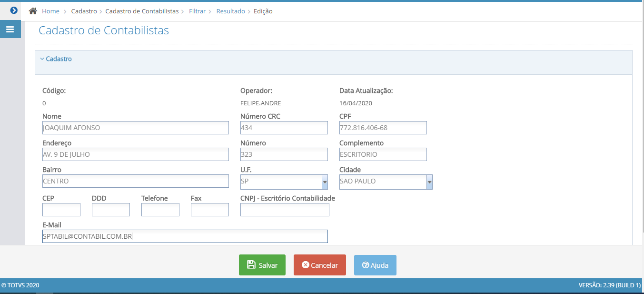Click the DDD input field
The width and height of the screenshot is (644, 294).
coord(111,210)
